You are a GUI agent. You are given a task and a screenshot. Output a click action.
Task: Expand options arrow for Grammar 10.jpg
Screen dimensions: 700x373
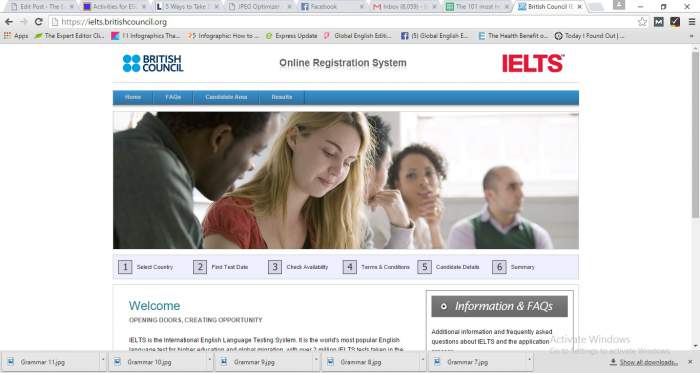pyautogui.click(x=209, y=360)
